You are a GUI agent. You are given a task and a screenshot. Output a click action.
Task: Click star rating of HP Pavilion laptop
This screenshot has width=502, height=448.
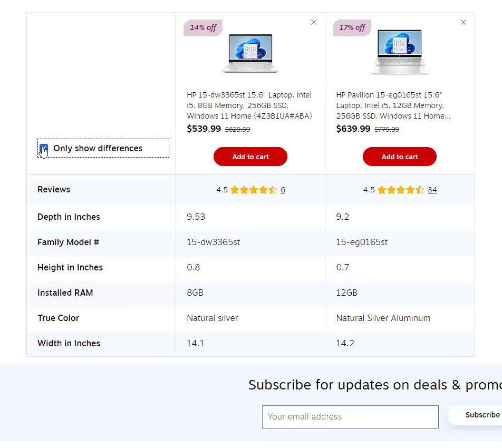[401, 190]
